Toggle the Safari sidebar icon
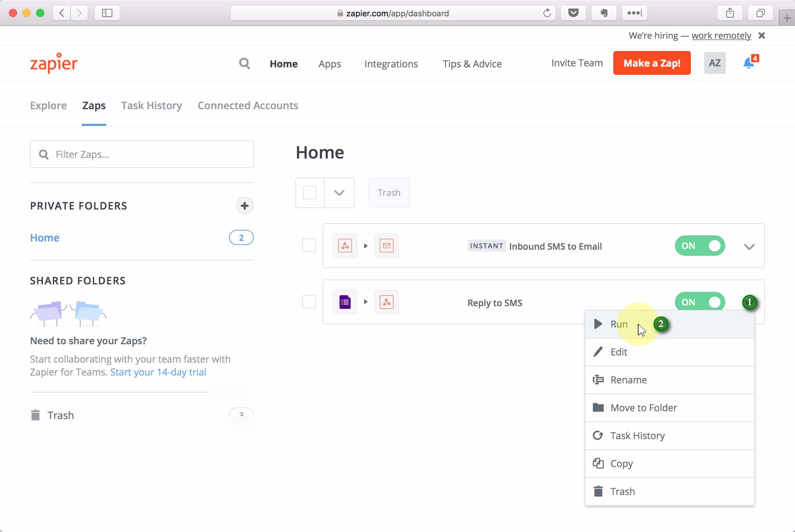The width and height of the screenshot is (795, 532). (107, 13)
